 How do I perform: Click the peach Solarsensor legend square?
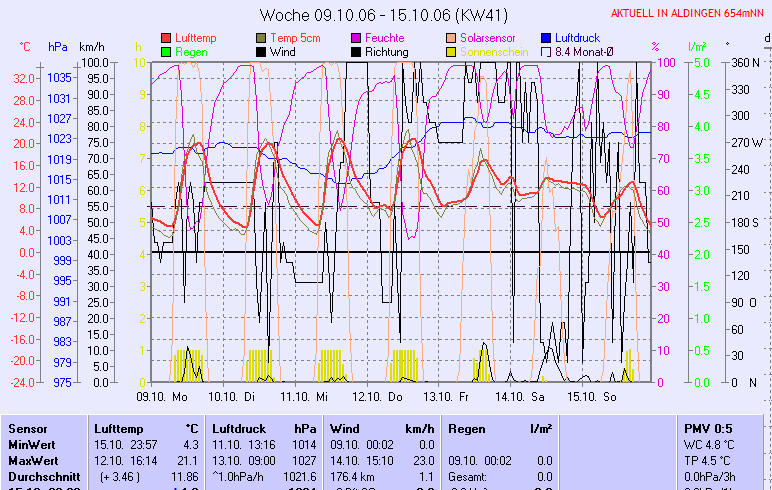[452, 37]
